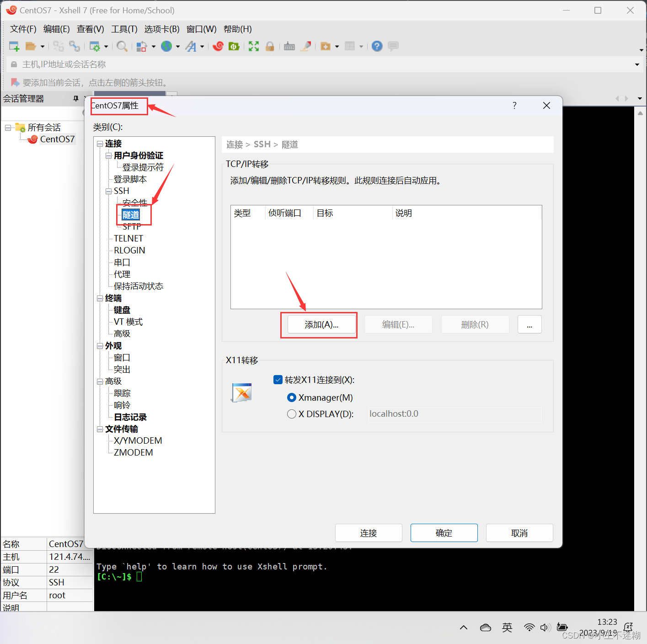This screenshot has width=647, height=644.
Task: Select ZMODEM in category tree
Action: pos(134,453)
